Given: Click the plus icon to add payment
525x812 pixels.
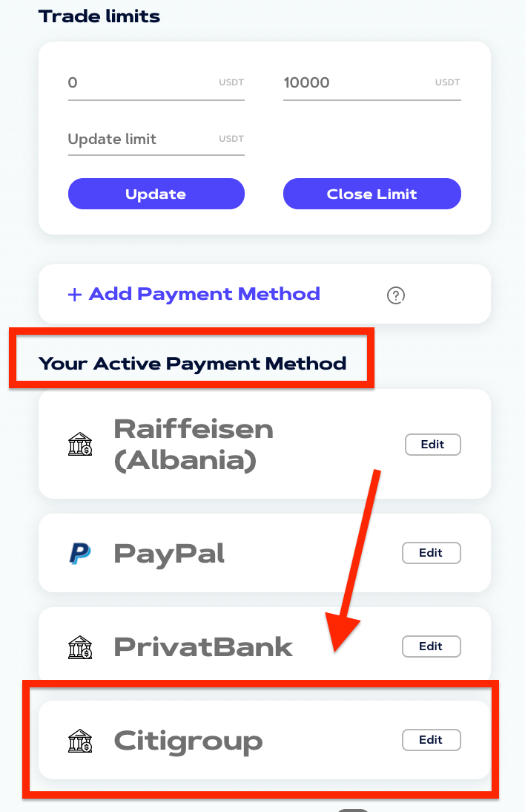Looking at the screenshot, I should [75, 295].
